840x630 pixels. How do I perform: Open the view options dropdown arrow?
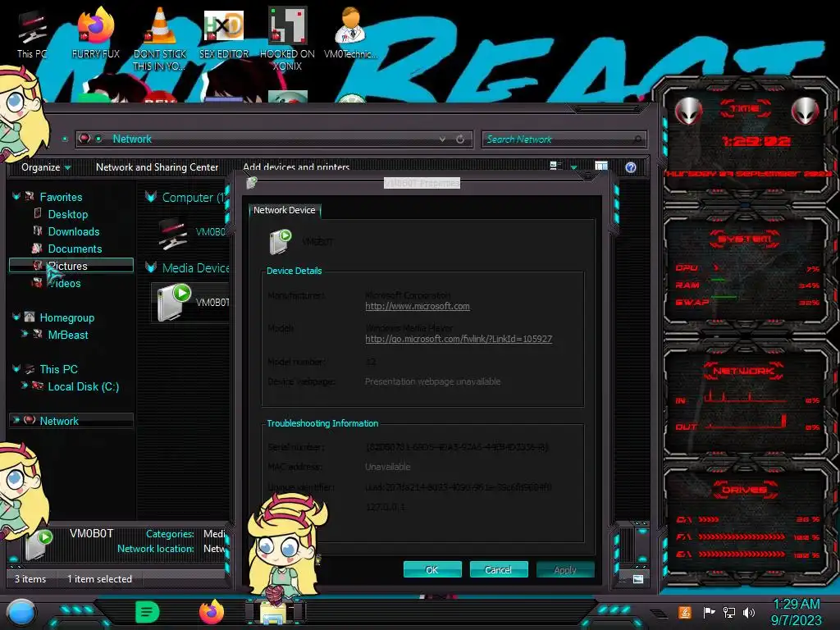[x=573, y=167]
